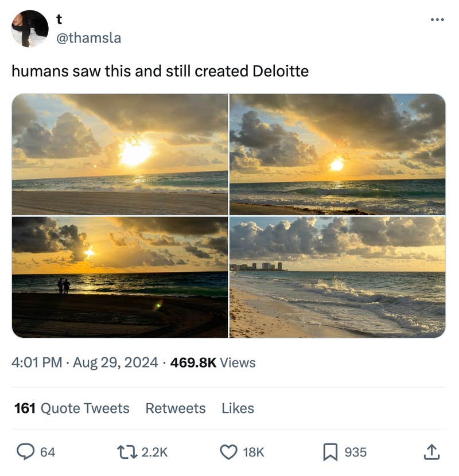Switch to the Retweets tab
The height and width of the screenshot is (476, 459).
point(176,408)
